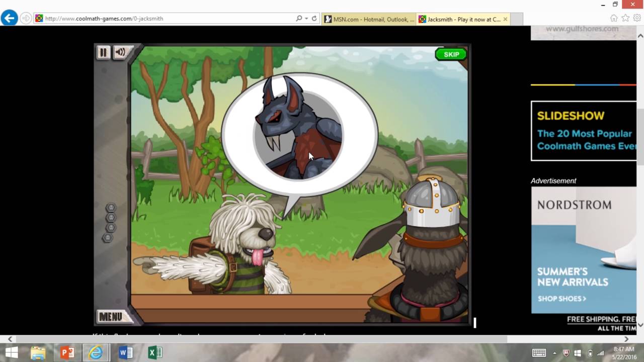Image resolution: width=644 pixels, height=362 pixels.
Task: Pause the Jacksmith game
Action: 103,52
